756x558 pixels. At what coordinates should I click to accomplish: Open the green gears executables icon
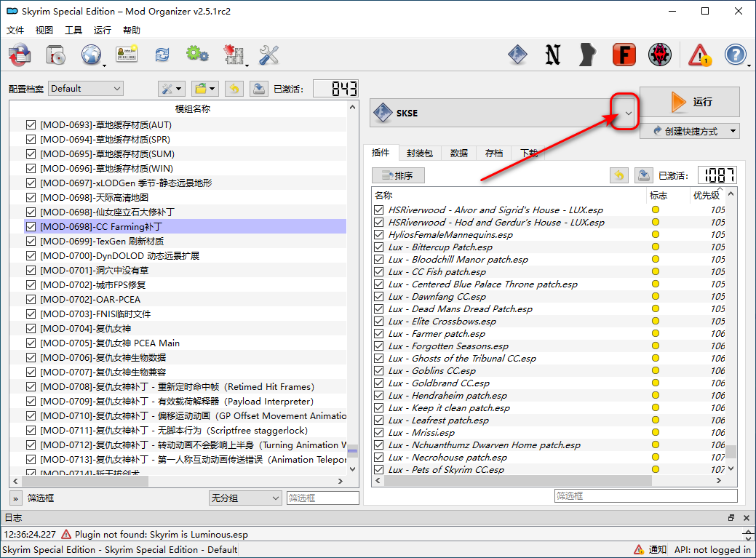coord(196,55)
